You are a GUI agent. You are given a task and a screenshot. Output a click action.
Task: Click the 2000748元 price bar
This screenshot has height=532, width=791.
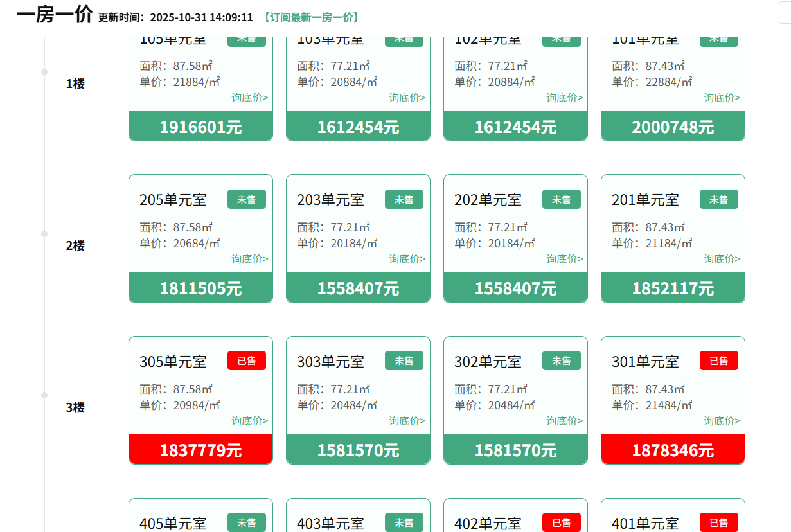pyautogui.click(x=673, y=127)
